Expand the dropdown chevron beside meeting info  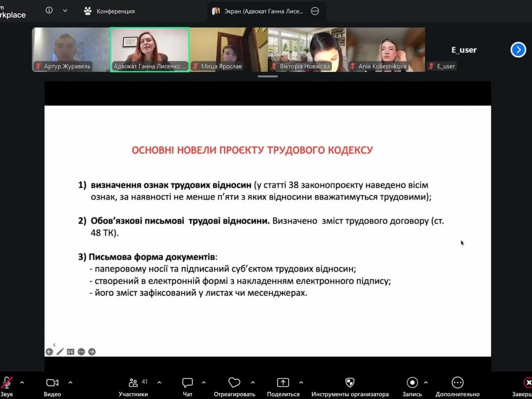pos(65,11)
